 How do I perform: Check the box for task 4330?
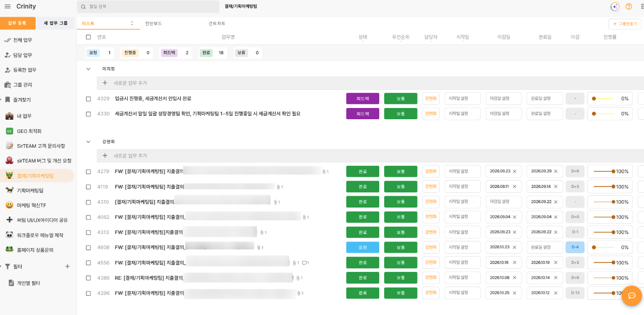(88, 114)
